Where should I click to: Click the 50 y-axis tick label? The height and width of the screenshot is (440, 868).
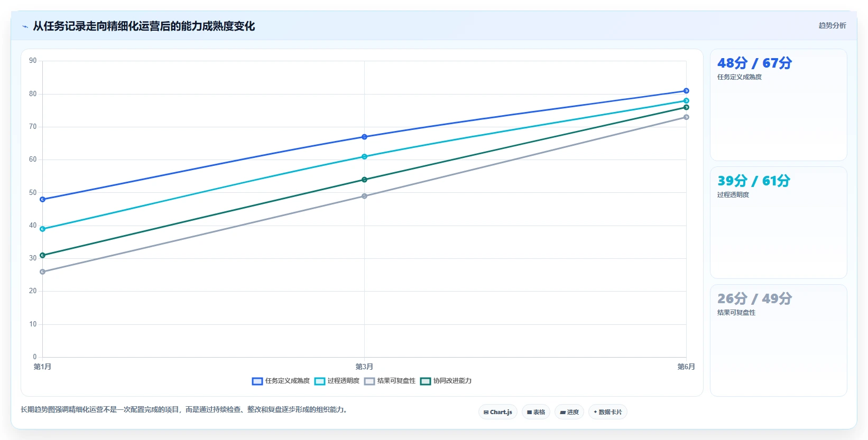coord(33,193)
